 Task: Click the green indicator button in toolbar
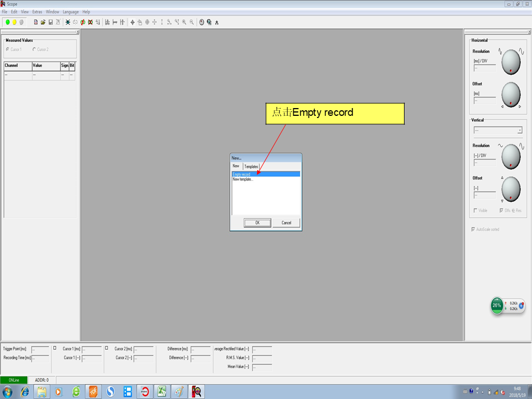(x=8, y=22)
